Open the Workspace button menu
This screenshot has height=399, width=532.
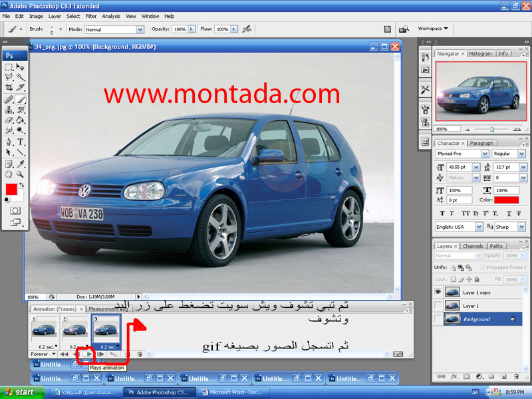coord(433,29)
